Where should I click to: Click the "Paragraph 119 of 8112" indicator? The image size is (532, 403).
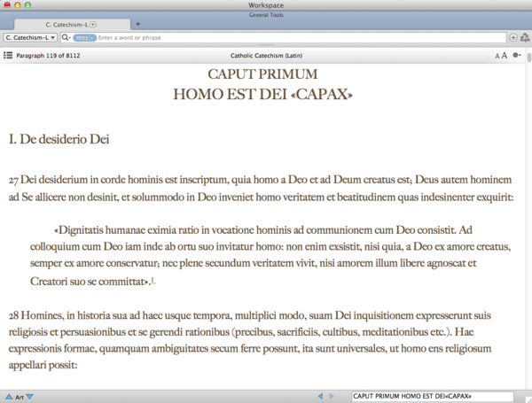pos(48,56)
